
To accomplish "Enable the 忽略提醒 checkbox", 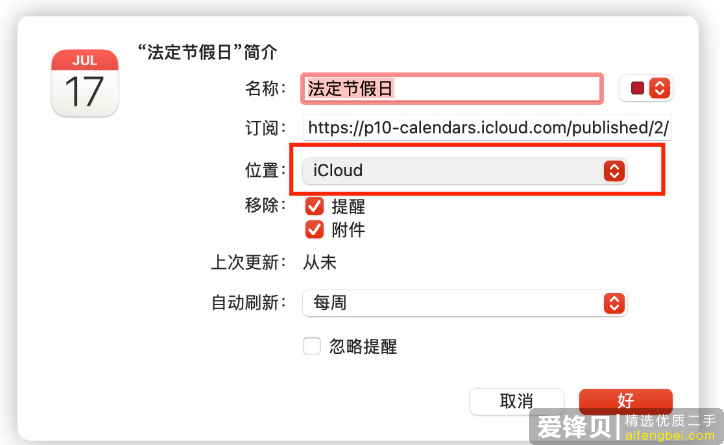I will tap(312, 347).
